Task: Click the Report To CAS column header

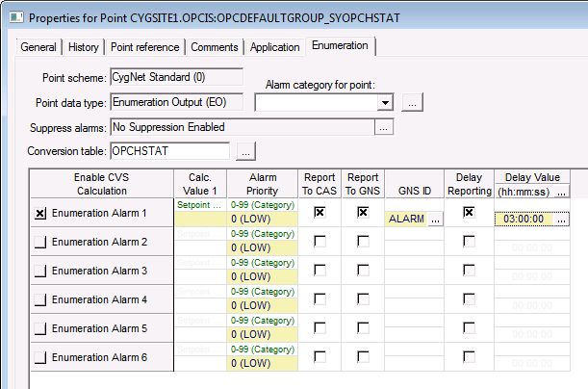Action: (320, 184)
